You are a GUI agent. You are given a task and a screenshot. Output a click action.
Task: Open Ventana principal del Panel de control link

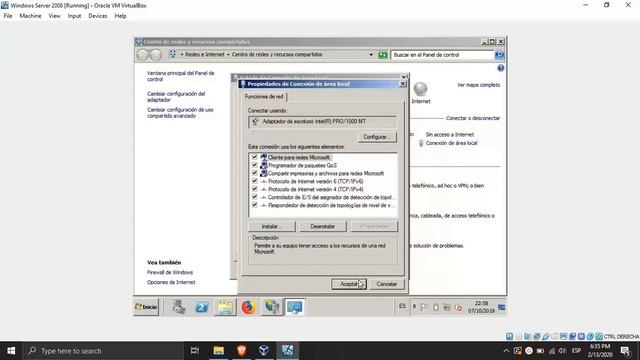[x=180, y=76]
